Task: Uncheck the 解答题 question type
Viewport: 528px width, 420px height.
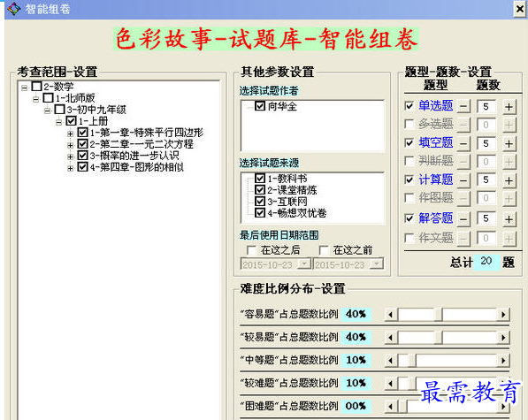Action: coord(409,218)
